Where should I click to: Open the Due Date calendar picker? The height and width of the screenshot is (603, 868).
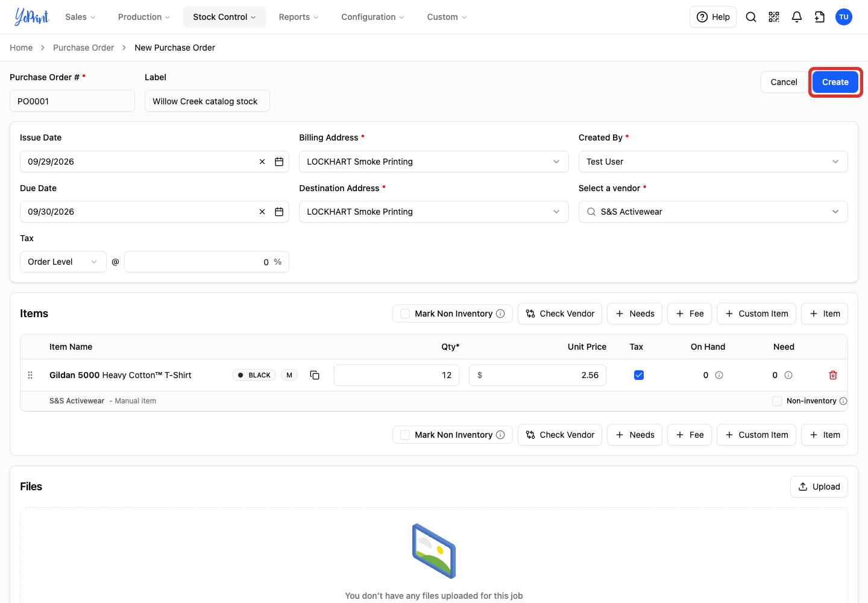[279, 212]
